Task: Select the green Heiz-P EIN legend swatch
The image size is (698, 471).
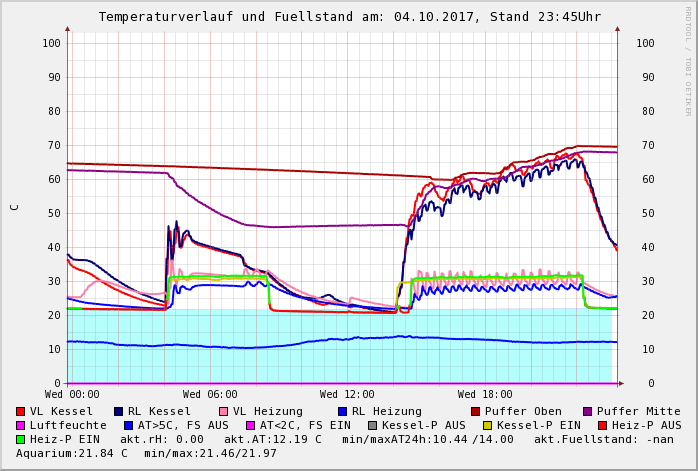Action: (21, 439)
